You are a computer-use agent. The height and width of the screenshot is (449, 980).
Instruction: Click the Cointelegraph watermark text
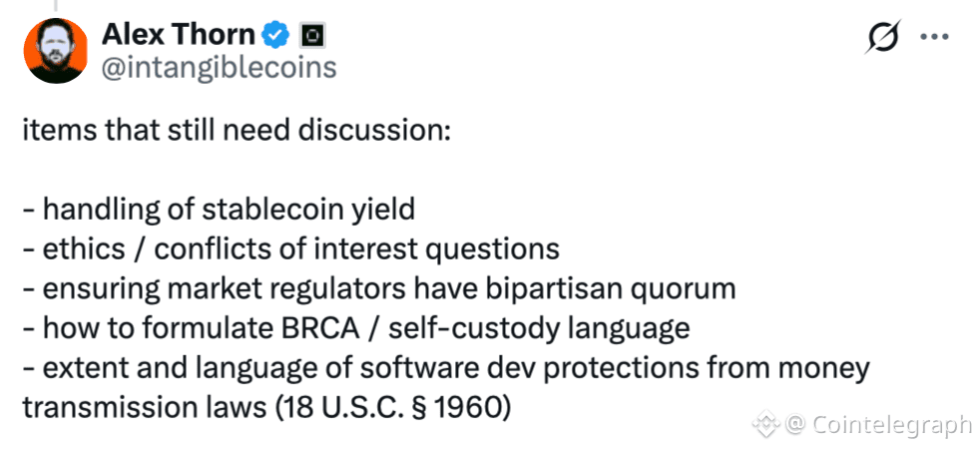890,425
